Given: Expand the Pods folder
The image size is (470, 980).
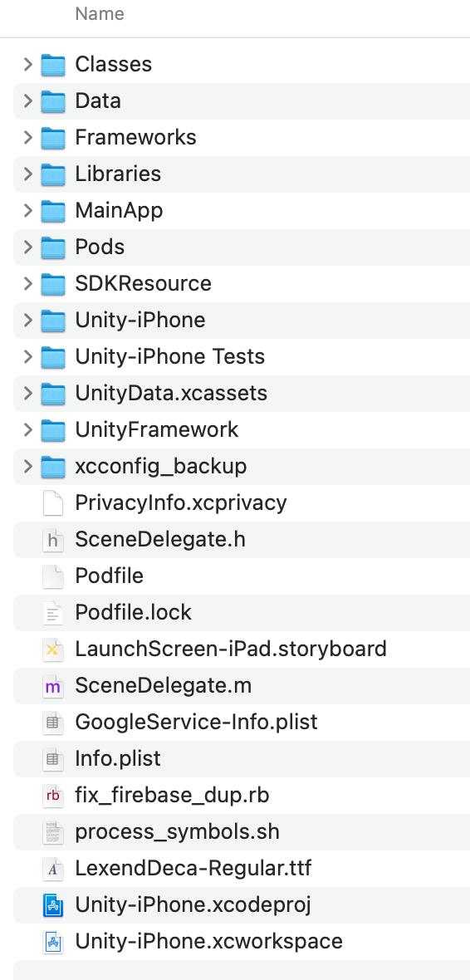Looking at the screenshot, I should pos(27,247).
